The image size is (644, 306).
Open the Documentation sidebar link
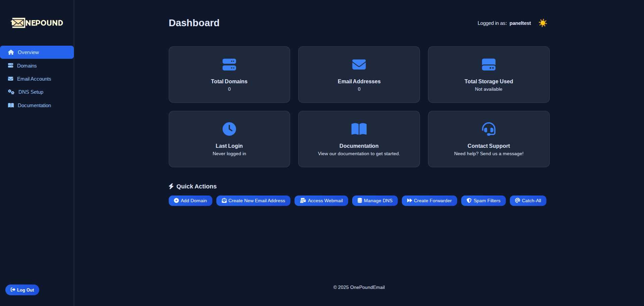tap(34, 105)
